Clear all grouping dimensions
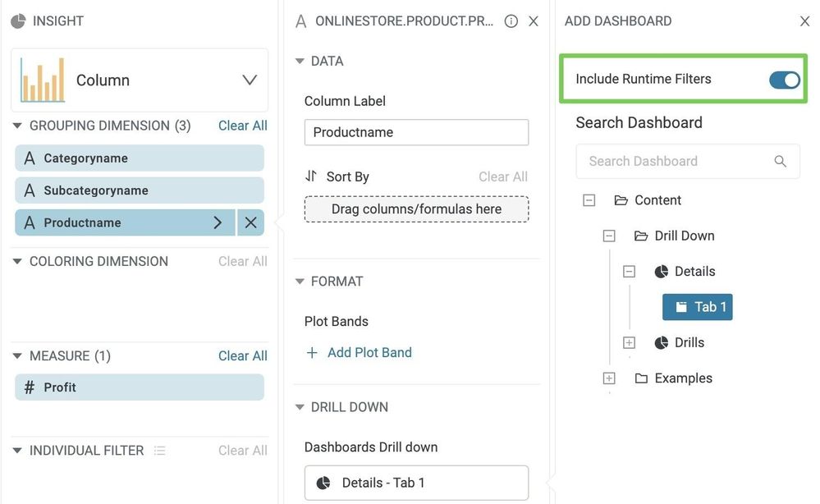Image resolution: width=820 pixels, height=504 pixels. pos(242,126)
